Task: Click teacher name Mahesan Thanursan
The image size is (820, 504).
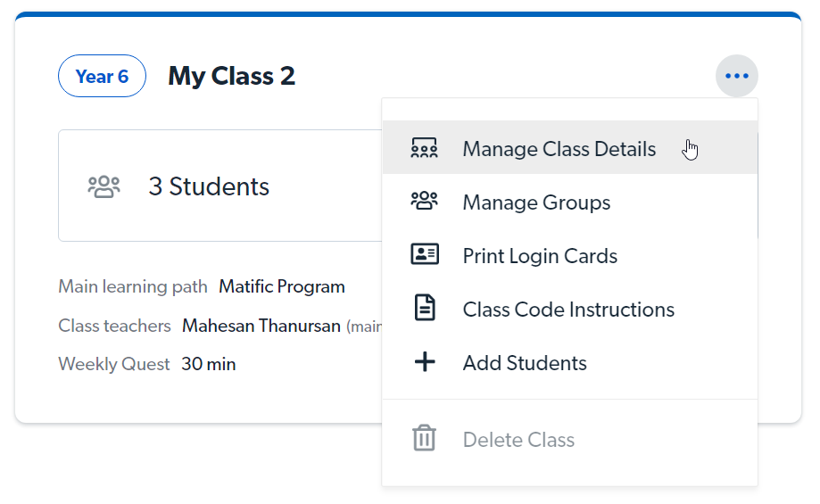Action: point(261,326)
